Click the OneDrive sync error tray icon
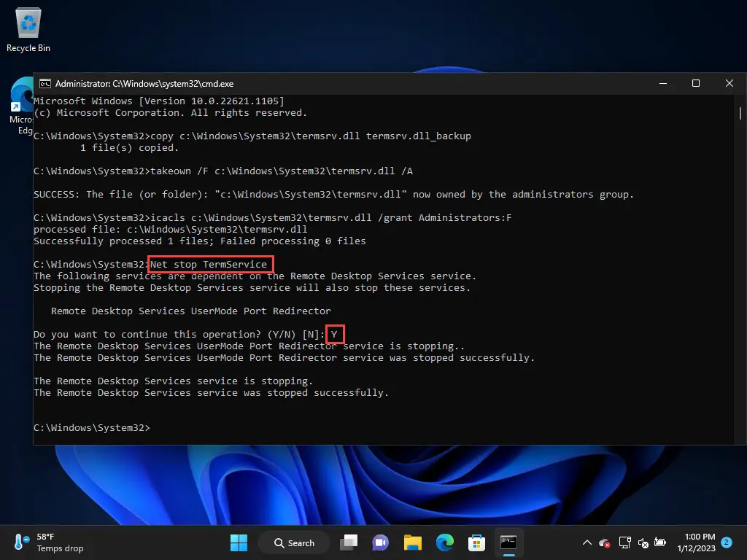The width and height of the screenshot is (747, 560). (603, 542)
